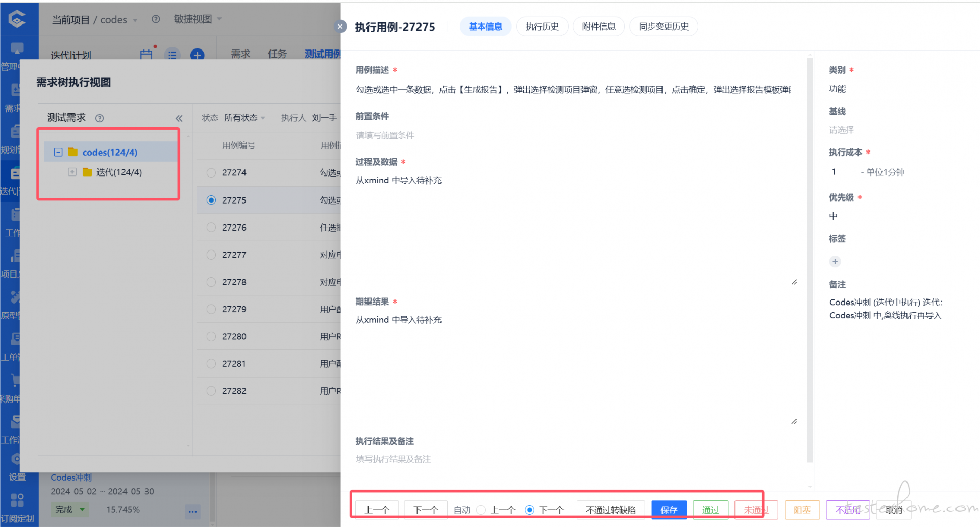
Task: Click the blue add button near 迭代计划
Action: pyautogui.click(x=197, y=55)
